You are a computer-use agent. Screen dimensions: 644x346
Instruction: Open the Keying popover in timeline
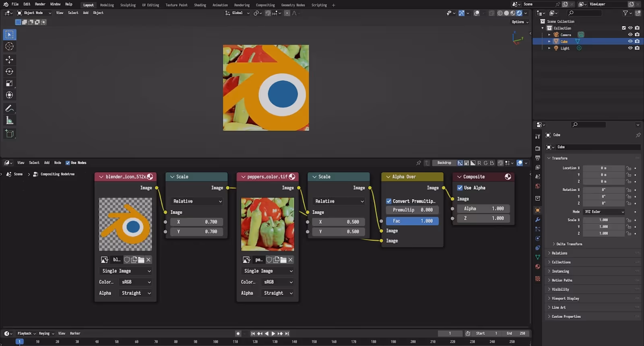(46, 334)
